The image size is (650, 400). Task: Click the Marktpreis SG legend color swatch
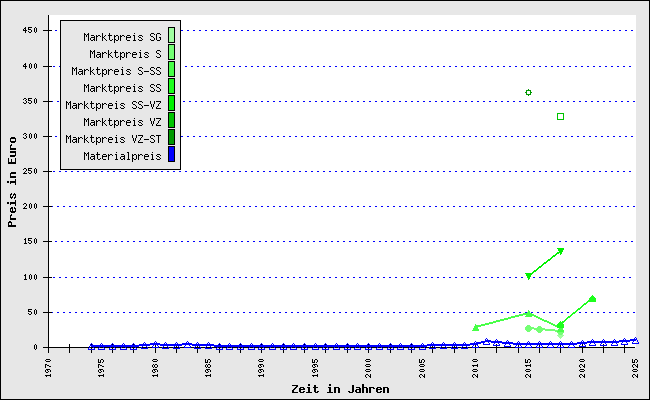(x=171, y=35)
